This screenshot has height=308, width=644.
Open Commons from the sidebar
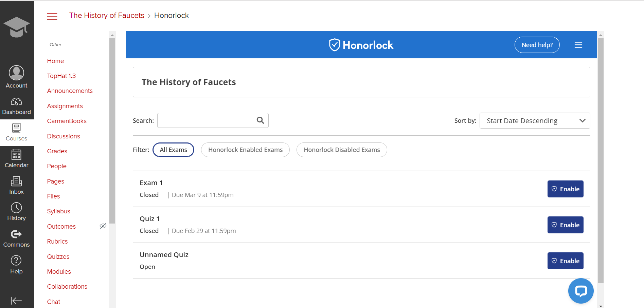[16, 237]
